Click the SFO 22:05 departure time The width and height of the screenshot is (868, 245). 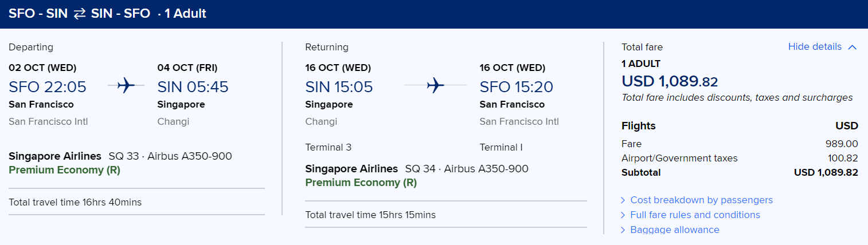pyautogui.click(x=48, y=87)
